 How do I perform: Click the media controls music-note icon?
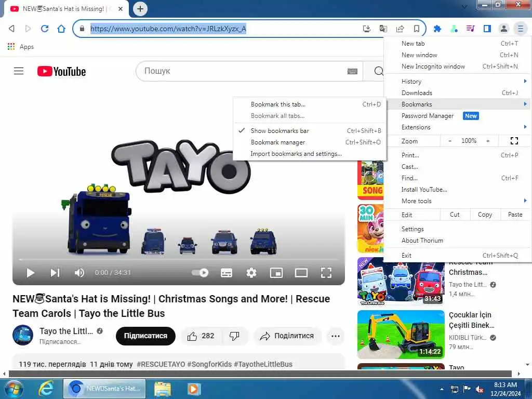[x=470, y=29]
